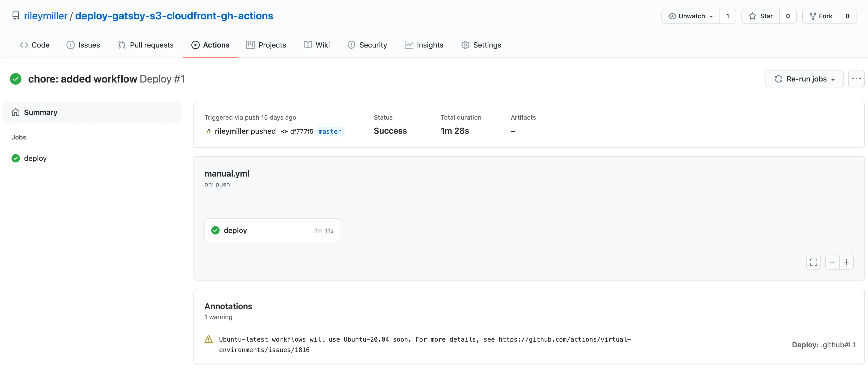Zoom in the workflow graph

pos(846,262)
